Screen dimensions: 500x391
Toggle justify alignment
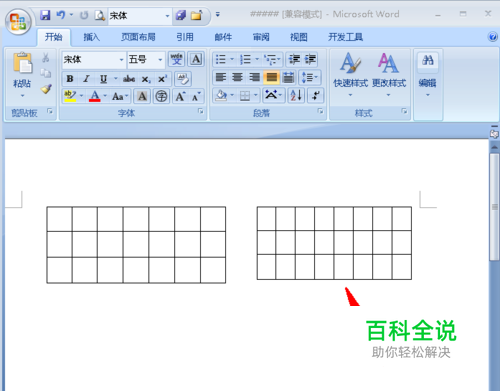click(271, 78)
